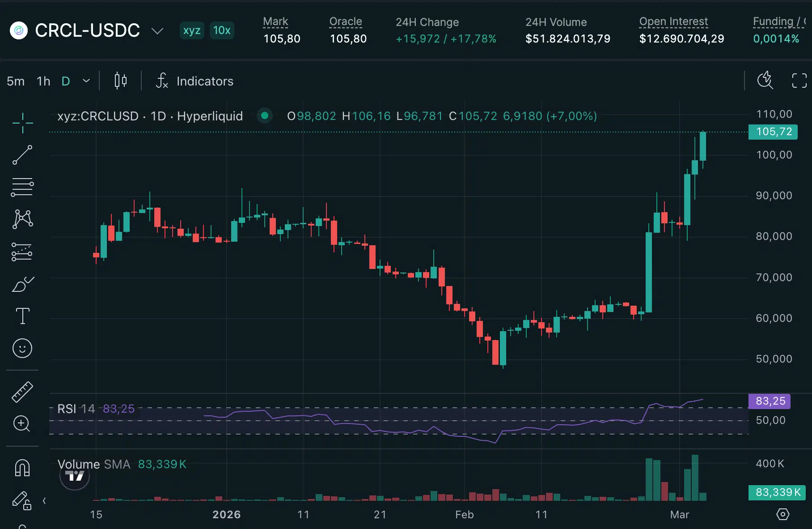Screen dimensions: 812x529
Task: Click the zoom in tool
Action: 22,423
